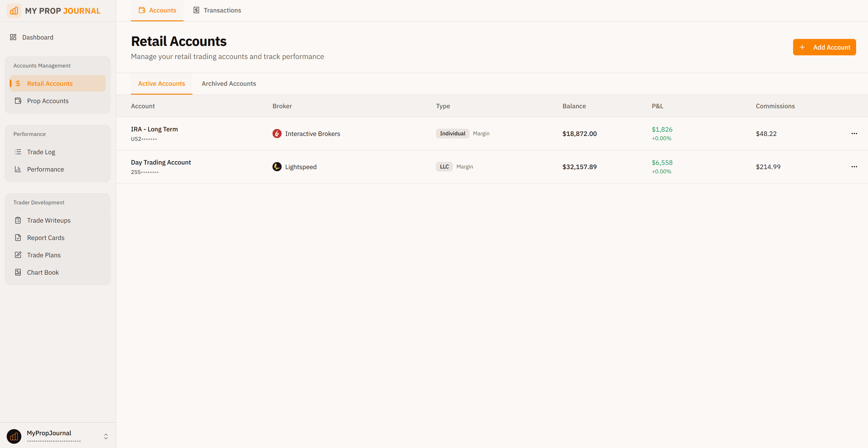Click the $214.99 commissions value
Image resolution: width=868 pixels, height=448 pixels.
click(768, 167)
